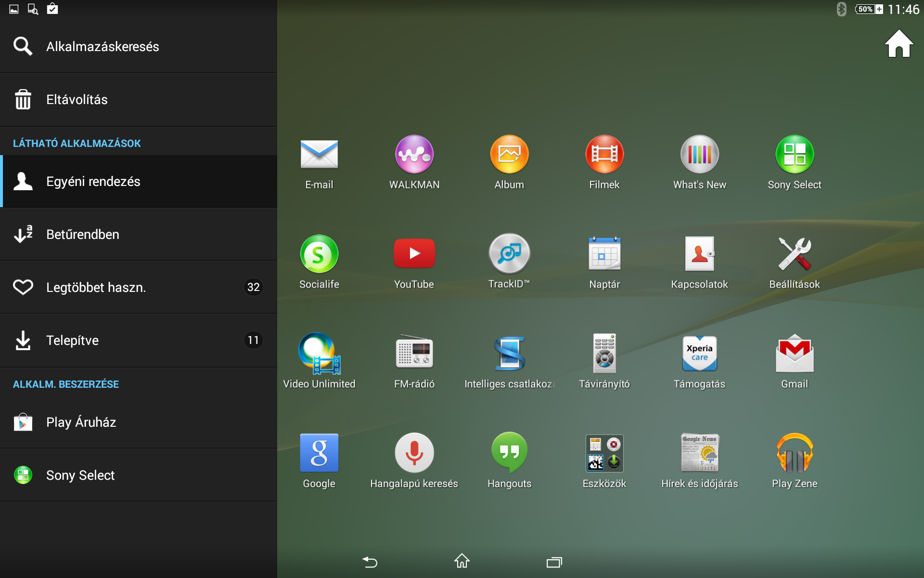Viewport: 924px width, 578px height.
Task: Tap the white home icon at top right
Action: point(898,44)
